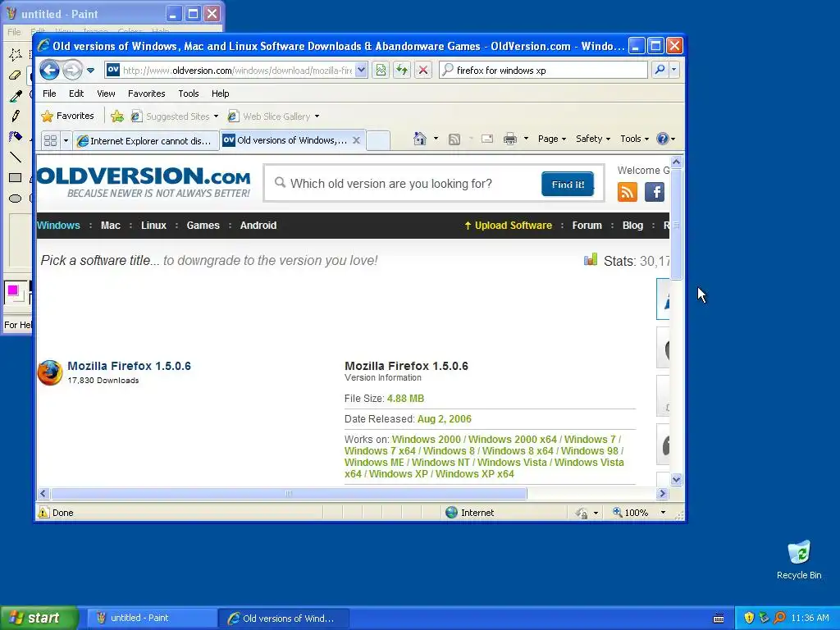
Task: Switch to Internet Explorer cannot display tab
Action: (x=146, y=141)
